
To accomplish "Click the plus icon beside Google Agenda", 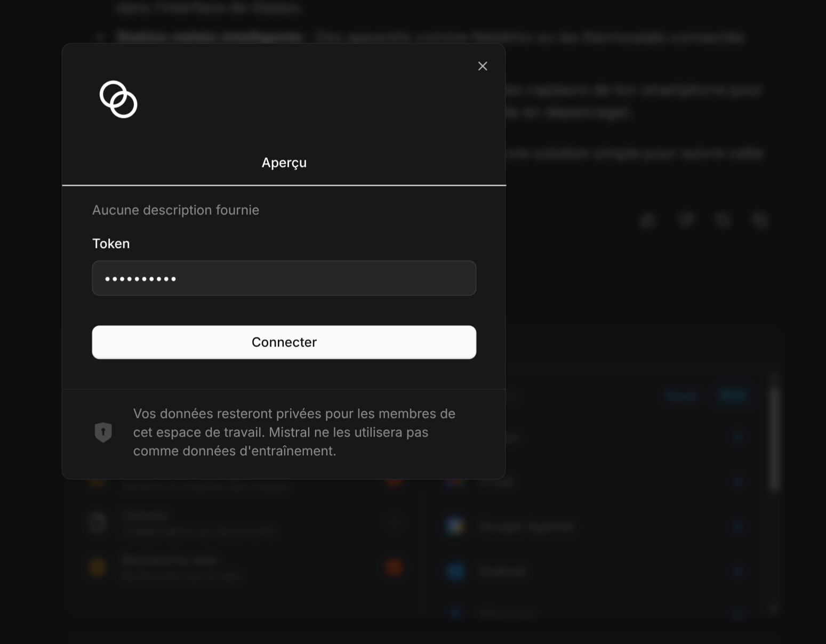I will pos(738,527).
